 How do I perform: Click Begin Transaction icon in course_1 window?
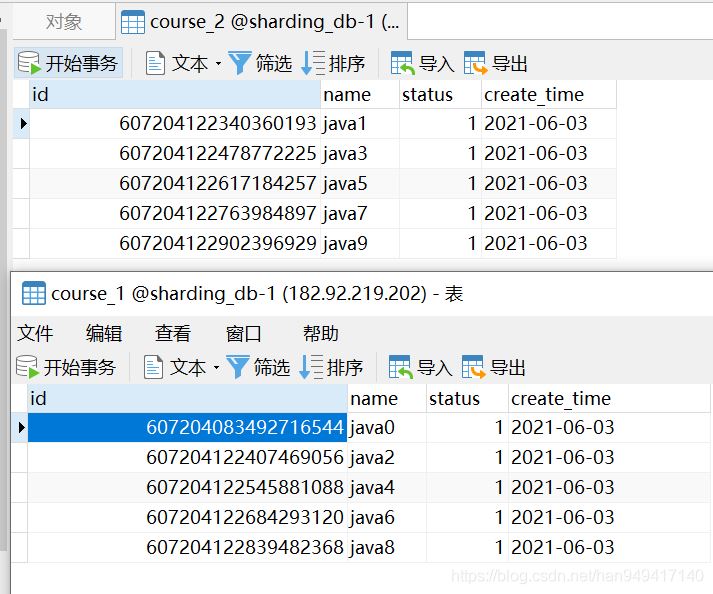coord(27,367)
